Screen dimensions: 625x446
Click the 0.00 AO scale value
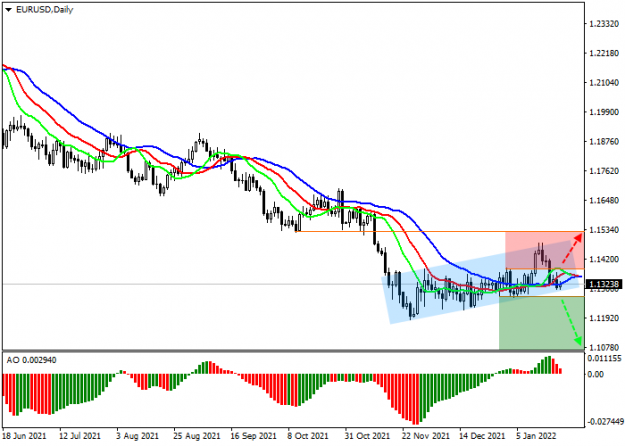coord(596,374)
